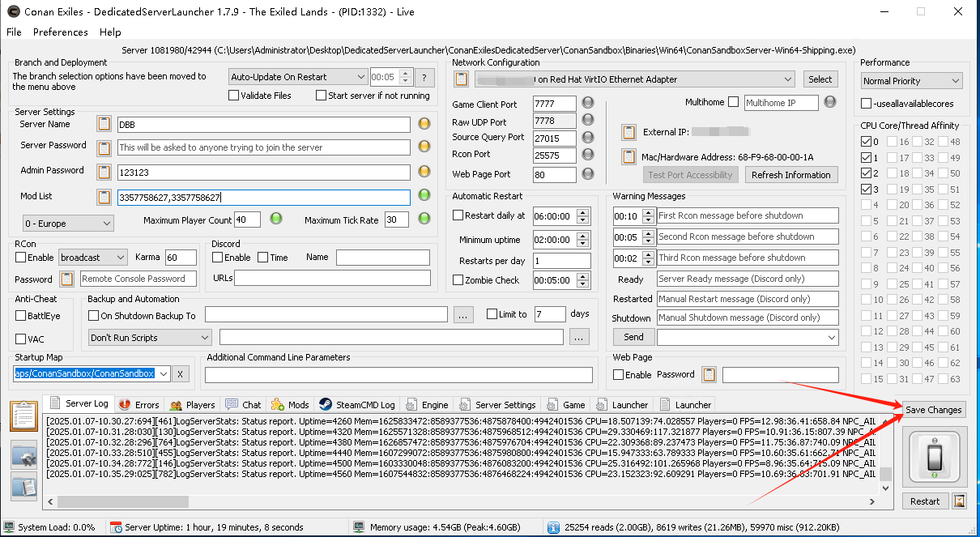
Task: Enable RCon with its Enable checkbox
Action: click(20, 258)
